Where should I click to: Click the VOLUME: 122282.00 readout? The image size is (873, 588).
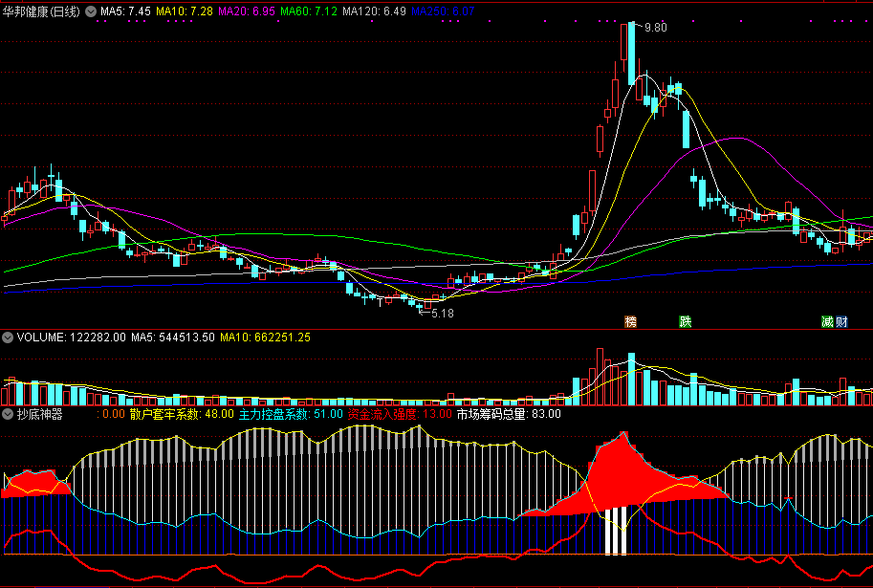tap(72, 338)
